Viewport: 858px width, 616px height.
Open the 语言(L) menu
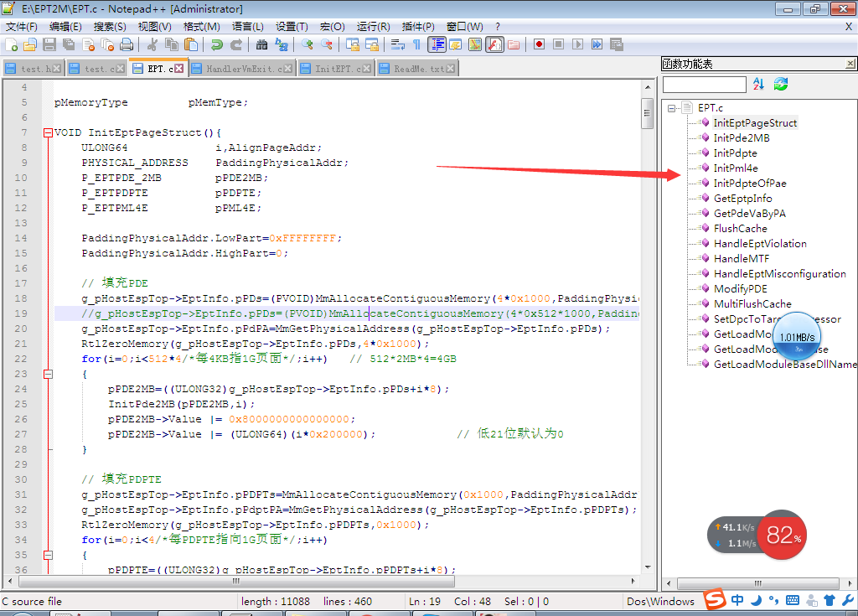point(247,27)
